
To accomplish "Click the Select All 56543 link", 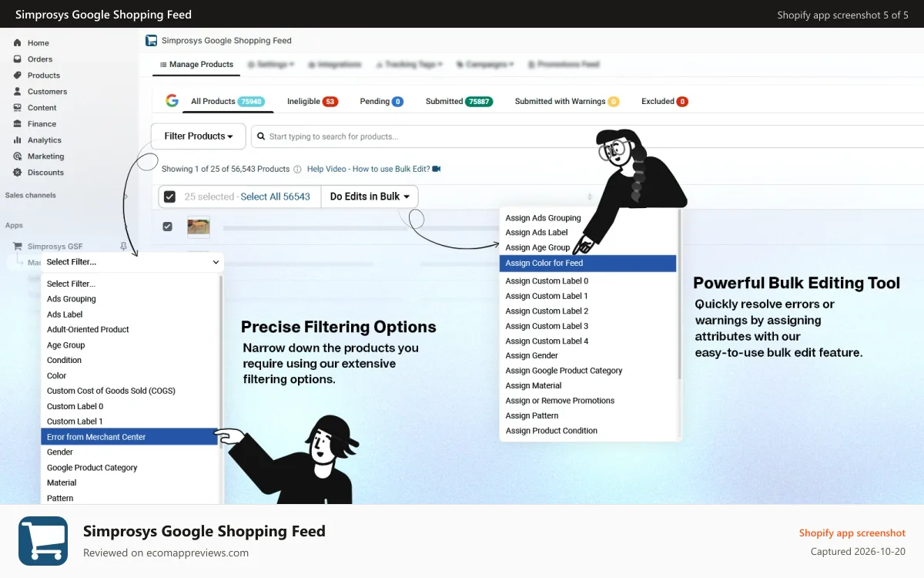I will pos(275,197).
